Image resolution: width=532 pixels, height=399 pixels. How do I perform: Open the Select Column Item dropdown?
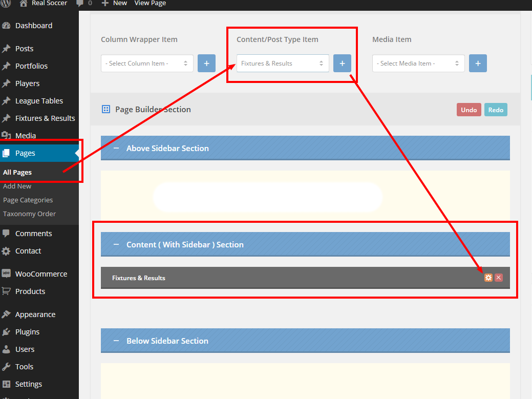[147, 64]
